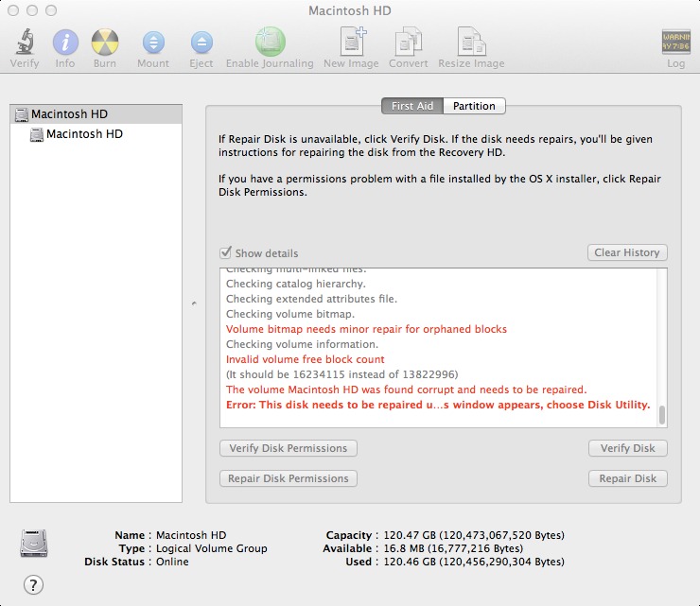Click the Burn radiation toolbar icon

coord(105,42)
